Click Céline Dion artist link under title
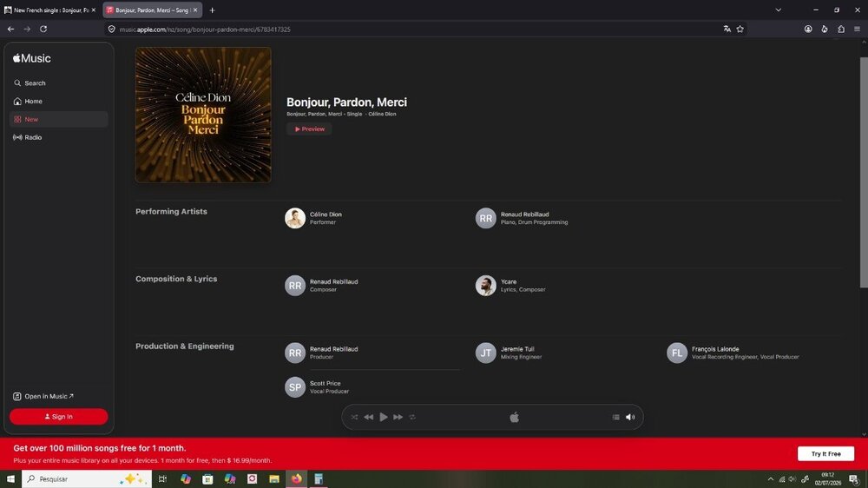This screenshot has height=488, width=868. [382, 114]
